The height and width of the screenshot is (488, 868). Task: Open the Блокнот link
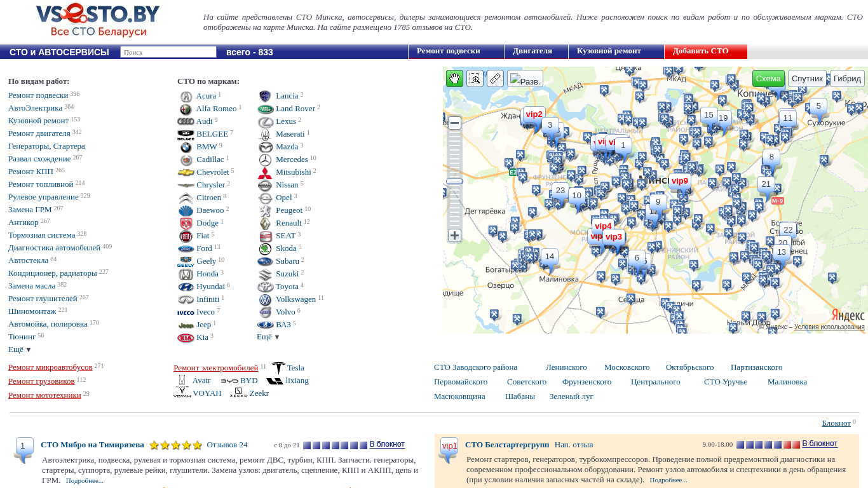pos(836,423)
